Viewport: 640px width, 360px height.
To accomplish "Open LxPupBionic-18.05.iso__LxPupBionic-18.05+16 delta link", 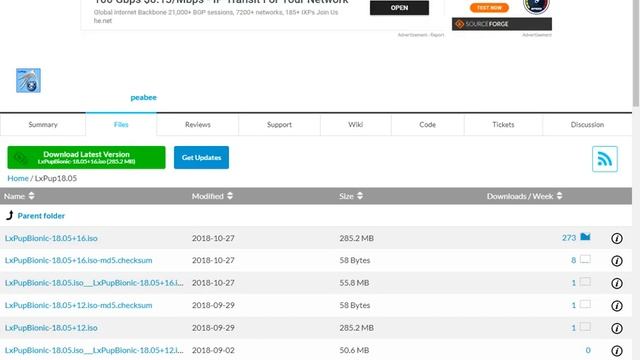I will click(94, 282).
